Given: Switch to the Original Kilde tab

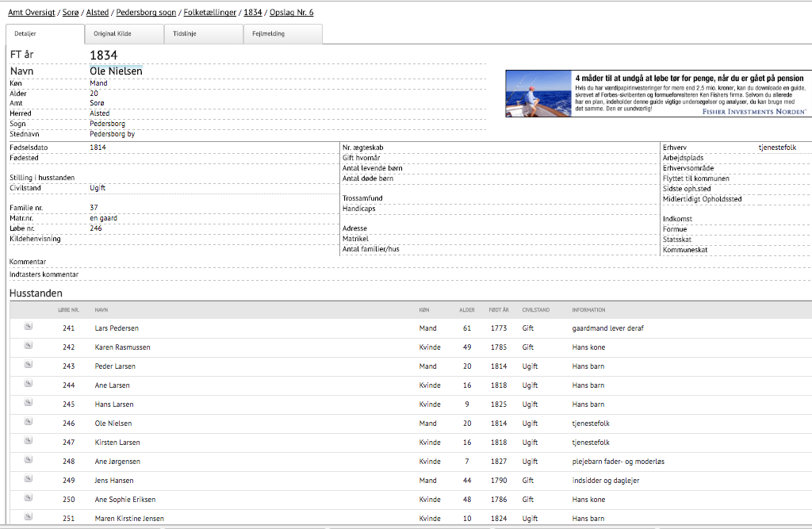Looking at the screenshot, I should click(124, 33).
